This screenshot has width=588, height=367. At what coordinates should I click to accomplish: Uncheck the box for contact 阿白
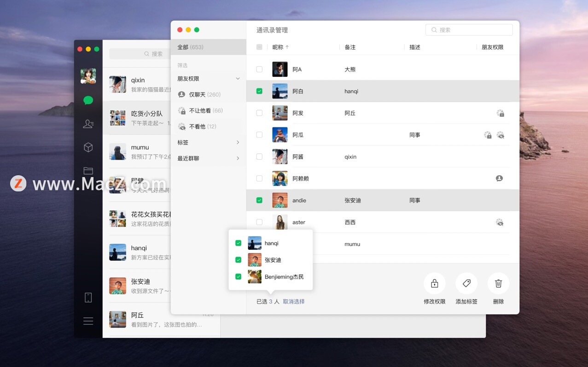tap(259, 91)
